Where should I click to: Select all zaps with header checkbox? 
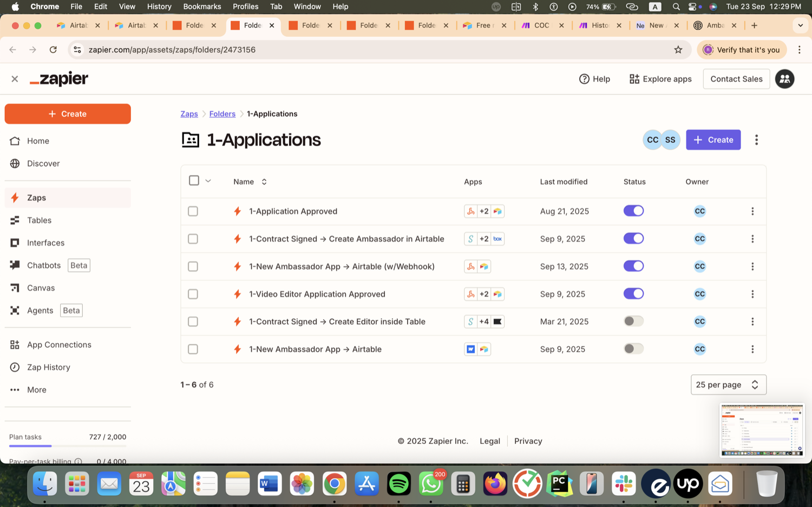(x=194, y=181)
